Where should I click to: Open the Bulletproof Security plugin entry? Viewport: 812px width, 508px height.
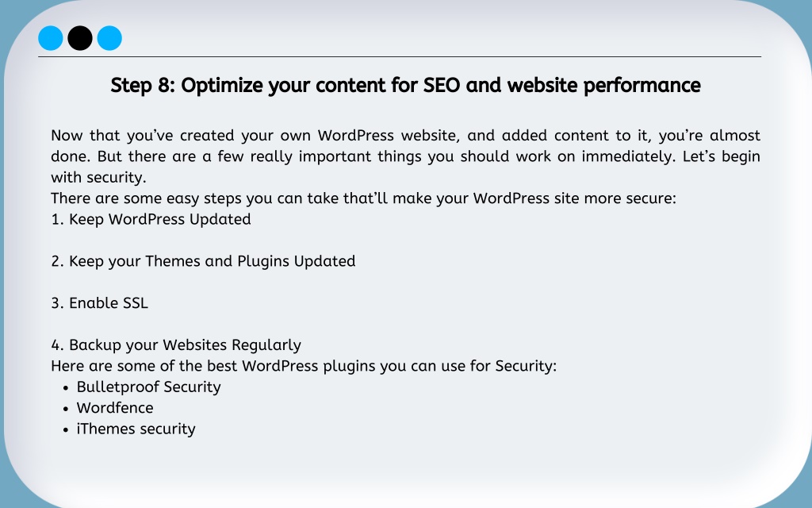pyautogui.click(x=148, y=387)
